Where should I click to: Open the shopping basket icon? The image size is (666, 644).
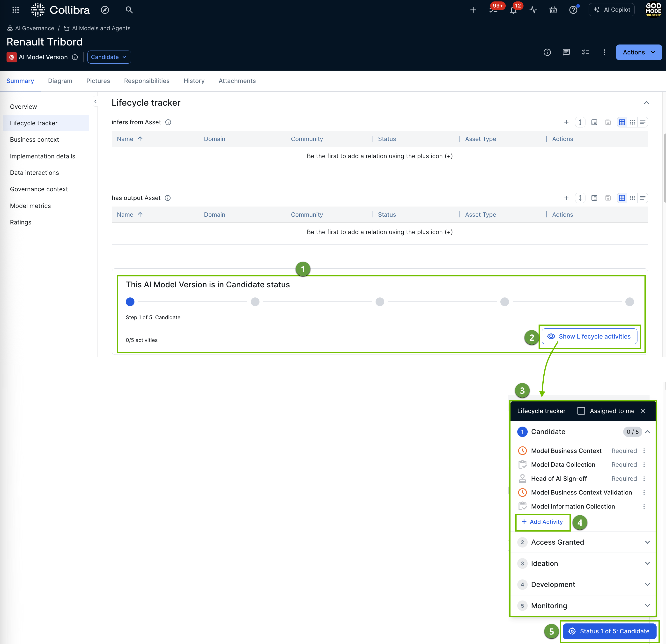tap(553, 10)
